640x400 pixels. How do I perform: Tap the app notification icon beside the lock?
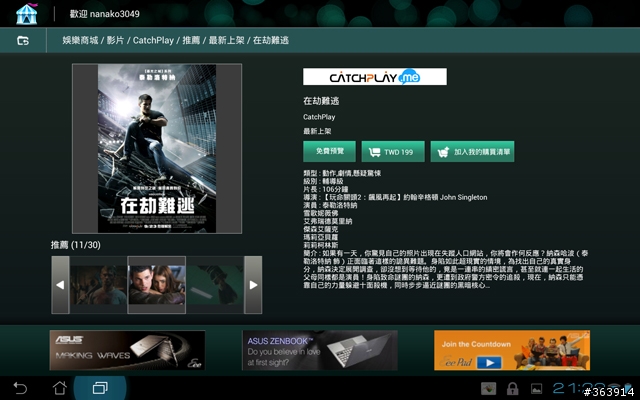489,389
